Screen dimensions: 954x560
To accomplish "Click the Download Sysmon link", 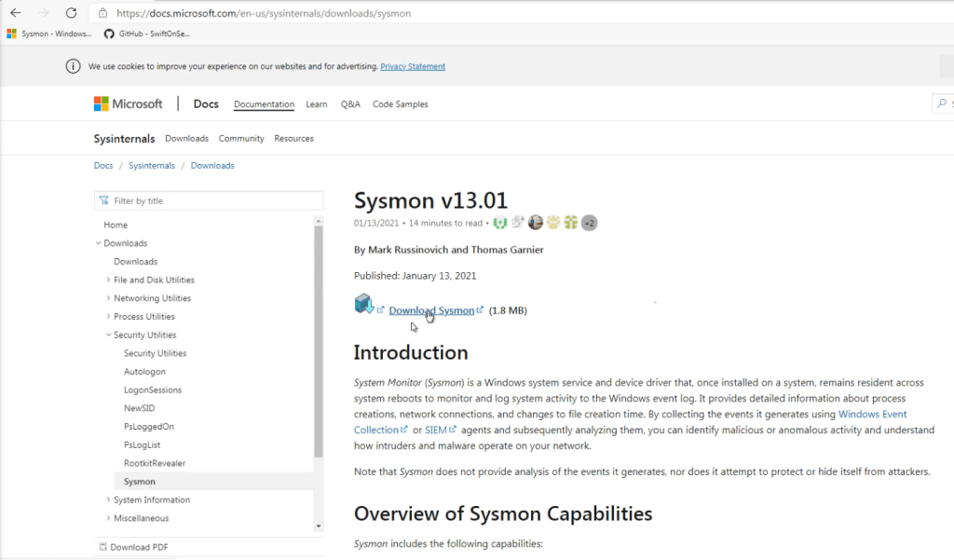I will (431, 310).
